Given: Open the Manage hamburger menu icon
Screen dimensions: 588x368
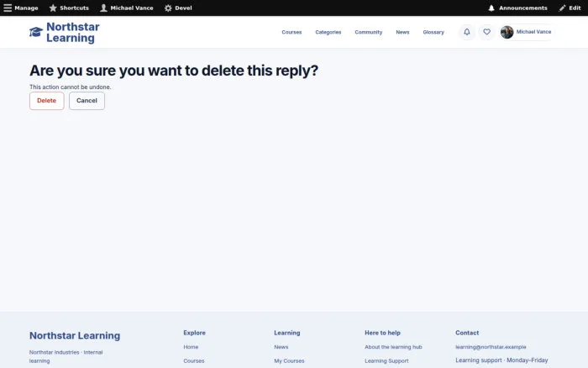Looking at the screenshot, I should (x=8, y=8).
